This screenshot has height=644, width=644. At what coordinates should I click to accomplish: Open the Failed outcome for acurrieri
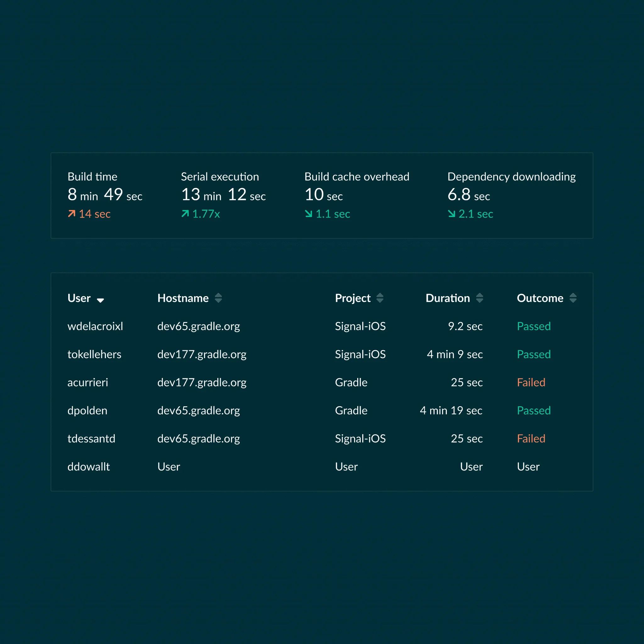coord(531,382)
